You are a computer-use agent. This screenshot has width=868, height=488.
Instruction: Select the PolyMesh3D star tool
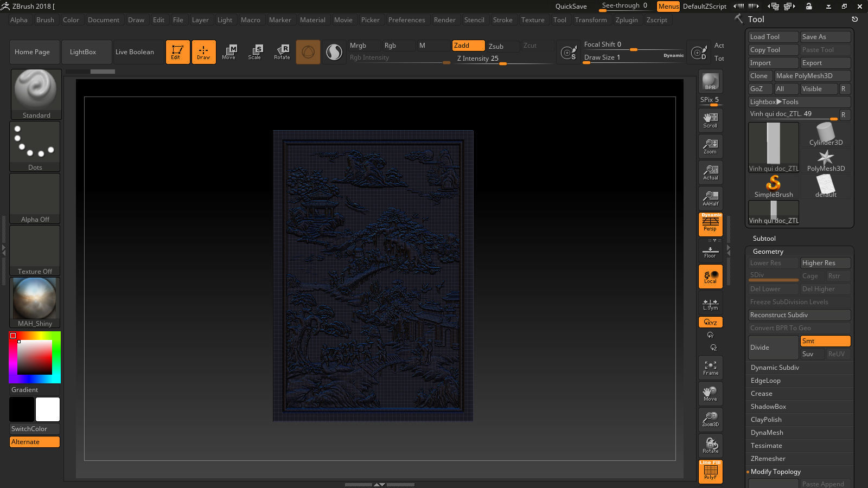(x=826, y=160)
